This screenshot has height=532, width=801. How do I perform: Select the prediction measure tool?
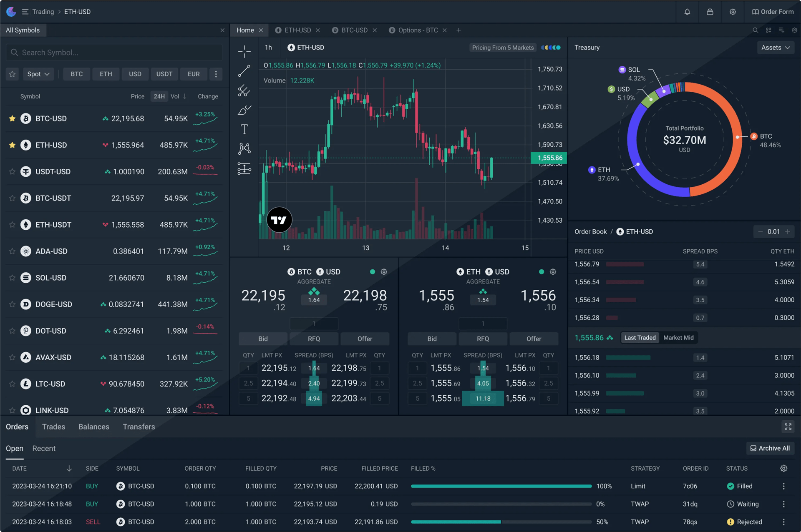244,168
